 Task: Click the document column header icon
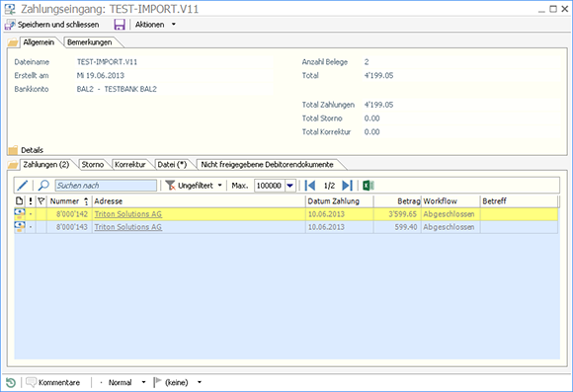click(x=20, y=200)
